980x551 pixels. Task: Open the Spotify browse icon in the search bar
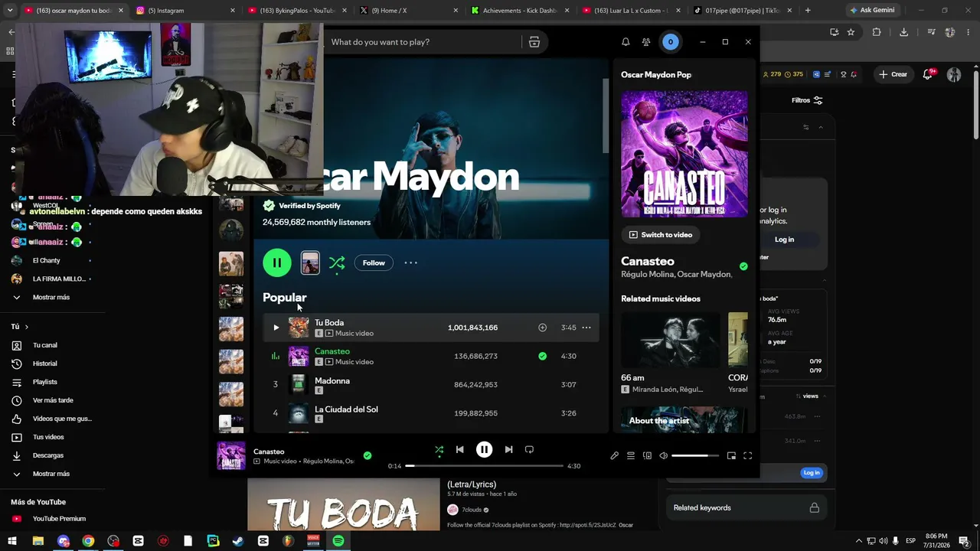point(534,42)
